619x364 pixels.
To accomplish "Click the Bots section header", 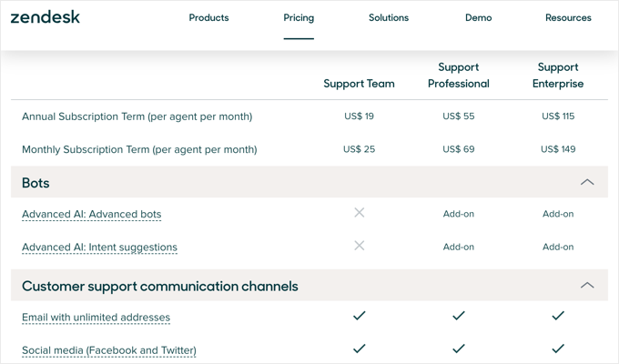I will [x=36, y=183].
